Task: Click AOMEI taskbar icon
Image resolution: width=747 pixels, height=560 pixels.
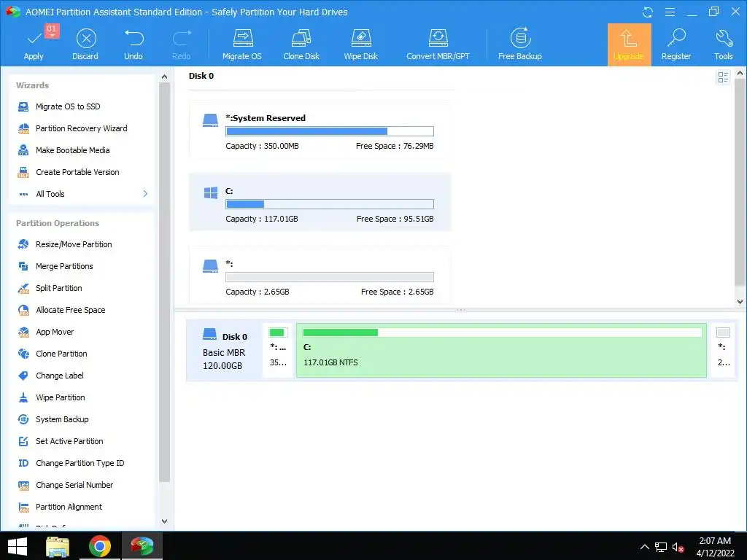Action: [142, 546]
